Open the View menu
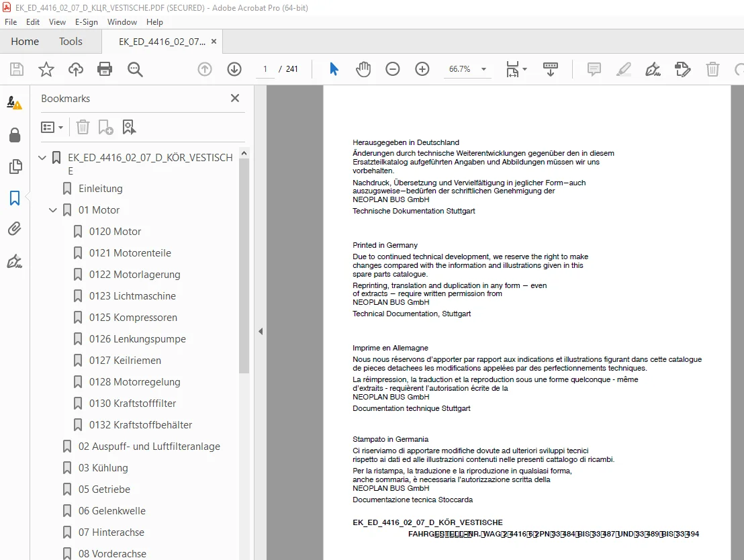Viewport: 744px width, 560px height. (58, 22)
